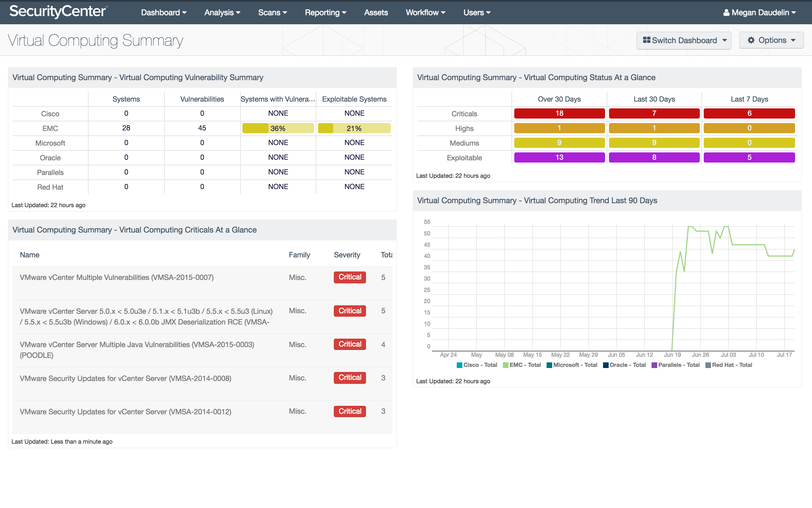This screenshot has width=812, height=508.
Task: Open the Users dropdown menu
Action: pos(477,12)
